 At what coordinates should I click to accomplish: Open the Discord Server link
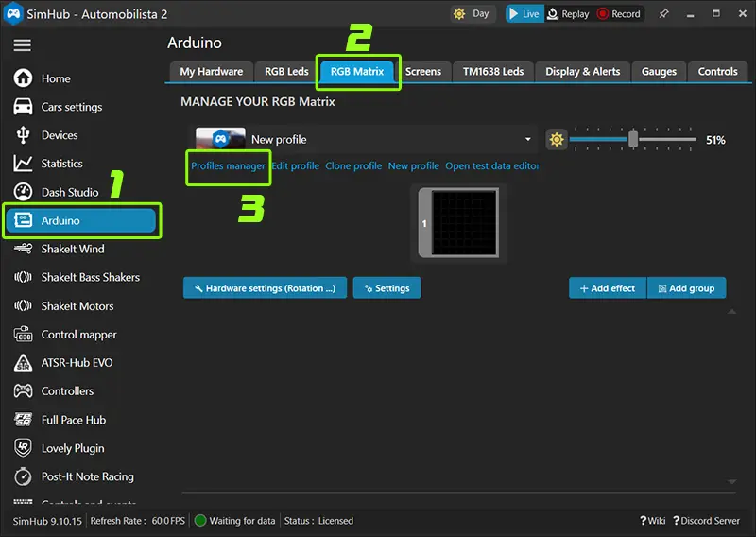(706, 521)
